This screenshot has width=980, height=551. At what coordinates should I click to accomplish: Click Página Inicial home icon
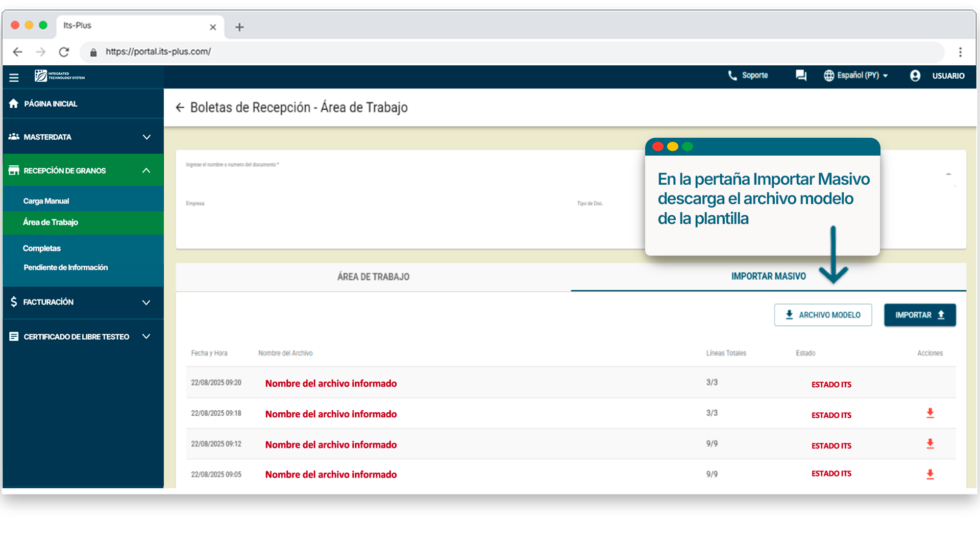pos(14,104)
